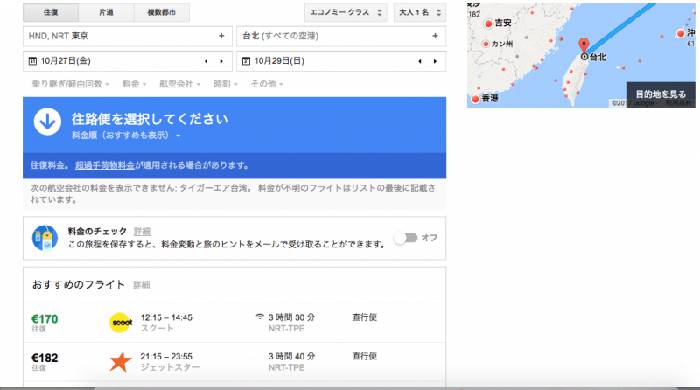Click the Jetstar star logo
This screenshot has height=390, width=700.
click(121, 362)
